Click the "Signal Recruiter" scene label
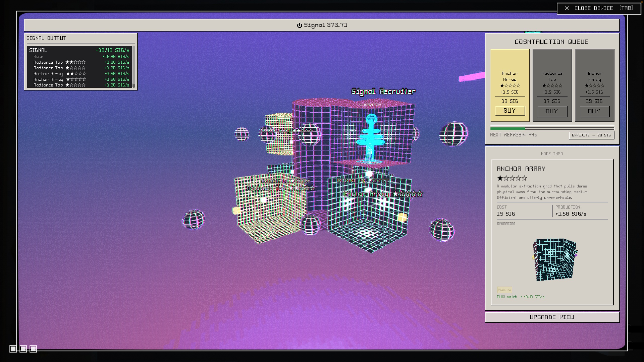Image resolution: width=644 pixels, height=362 pixels. (383, 92)
